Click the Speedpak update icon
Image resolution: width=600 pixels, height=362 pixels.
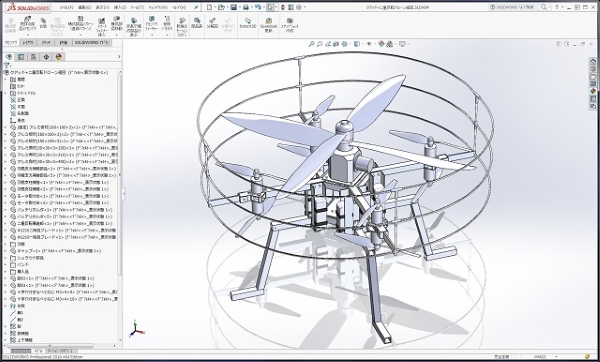pos(269,25)
